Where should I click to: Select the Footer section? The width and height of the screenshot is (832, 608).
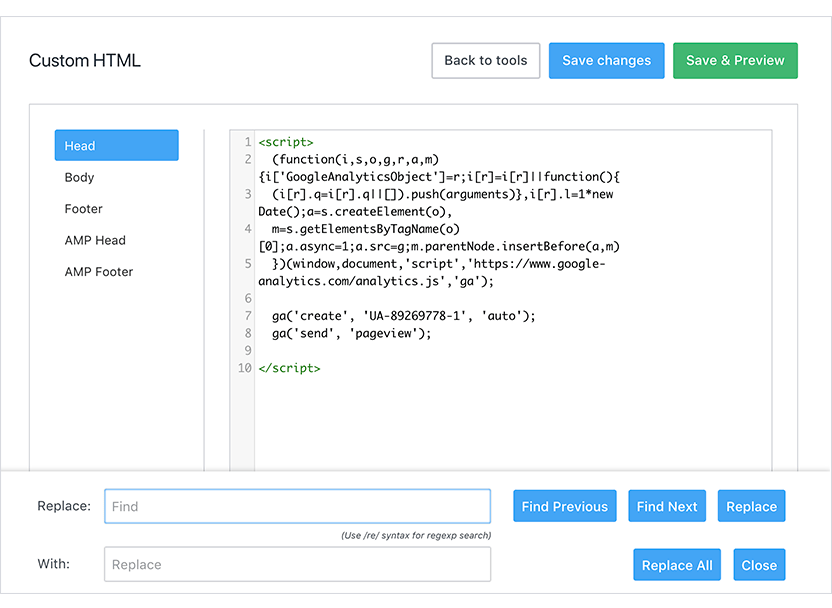tap(83, 209)
